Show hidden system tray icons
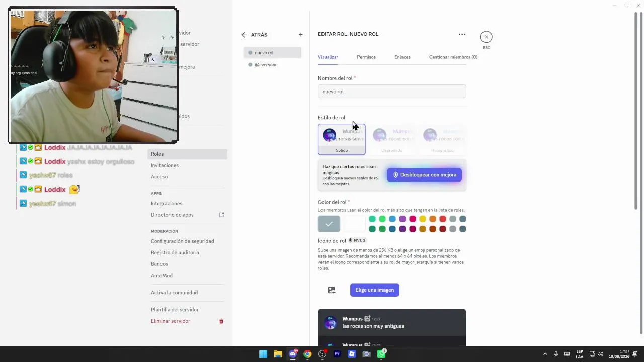 pos(545,354)
